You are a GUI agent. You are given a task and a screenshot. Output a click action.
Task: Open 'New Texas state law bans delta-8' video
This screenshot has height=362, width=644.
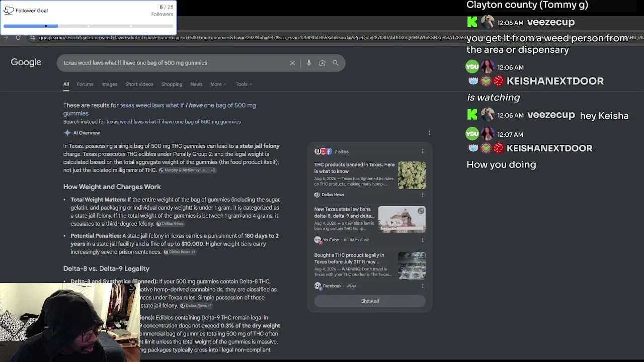coord(344,213)
